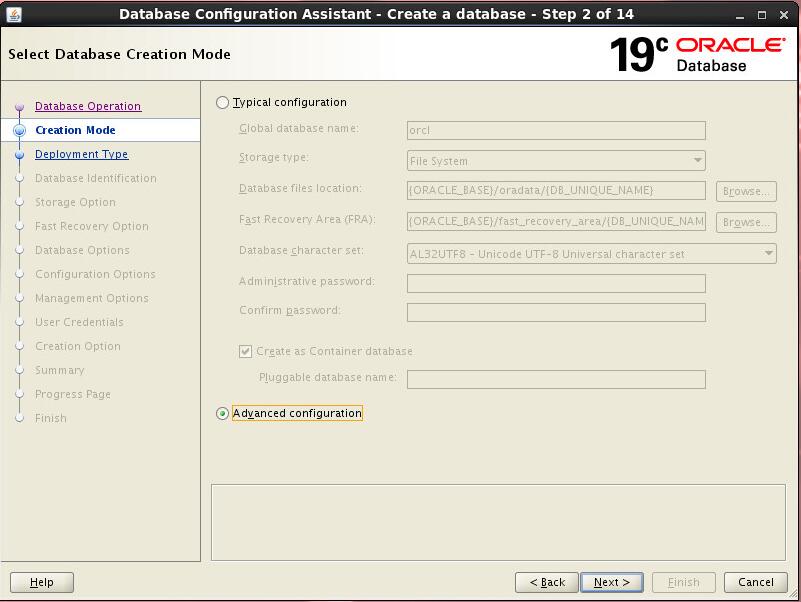Image resolution: width=801 pixels, height=602 pixels.
Task: Cancel the database creation wizard
Action: click(x=755, y=582)
